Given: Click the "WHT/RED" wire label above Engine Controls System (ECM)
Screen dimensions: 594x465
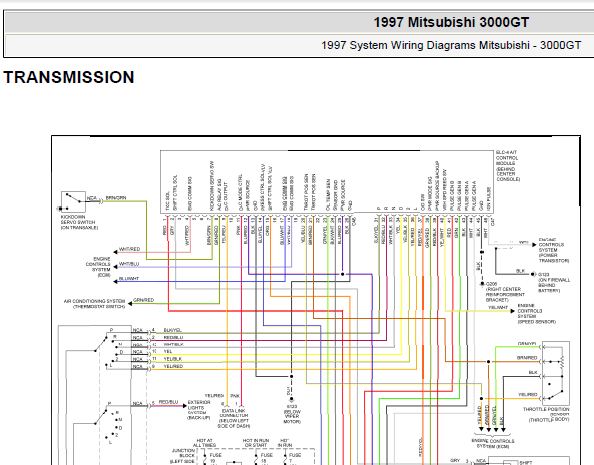Looking at the screenshot, I should 130,249.
